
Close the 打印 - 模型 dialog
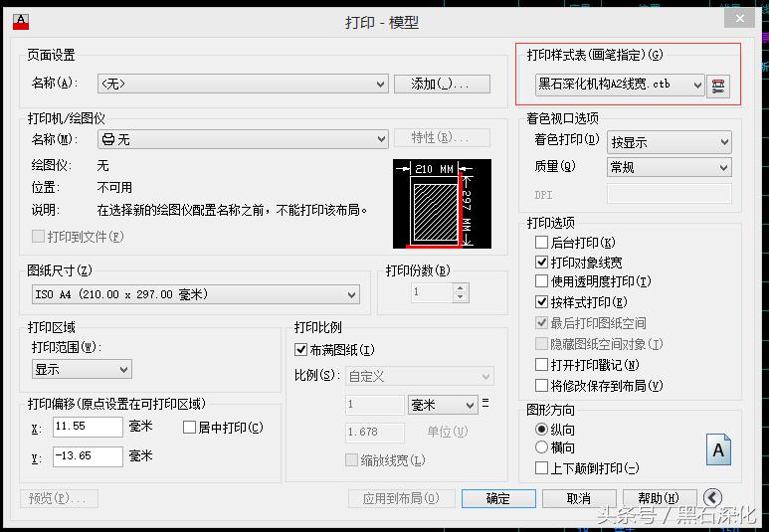point(739,18)
